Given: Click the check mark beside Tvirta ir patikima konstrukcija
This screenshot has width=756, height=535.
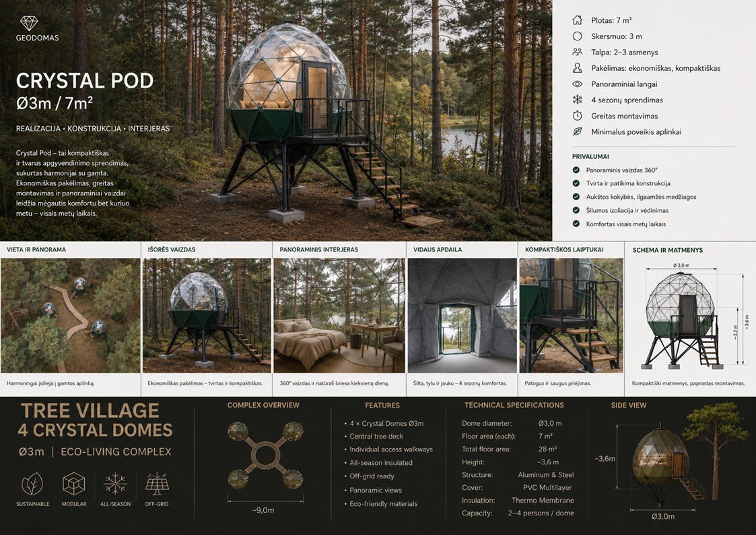Looking at the screenshot, I should click(576, 183).
